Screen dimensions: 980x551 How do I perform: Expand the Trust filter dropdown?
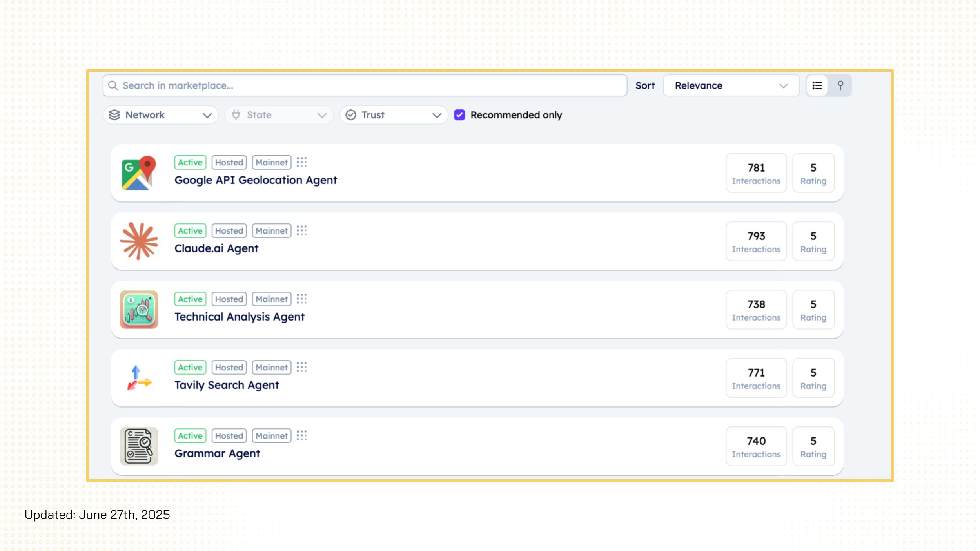point(394,115)
